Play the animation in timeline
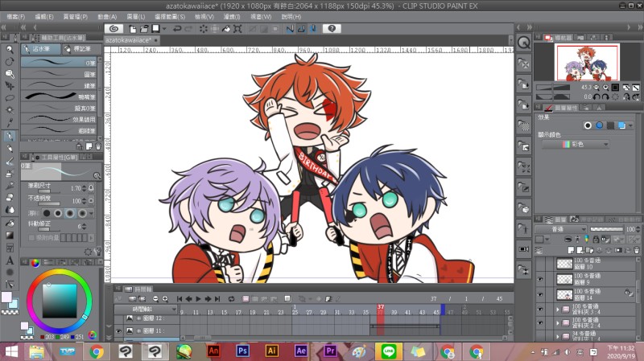This screenshot has height=361, width=644. (x=198, y=299)
